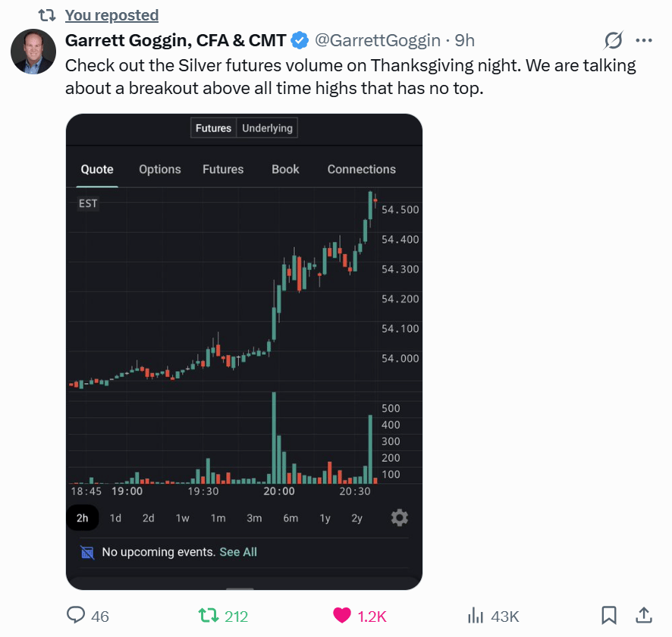This screenshot has width=672, height=637.
Task: Undo the repost via retweet icon
Action: click(207, 615)
